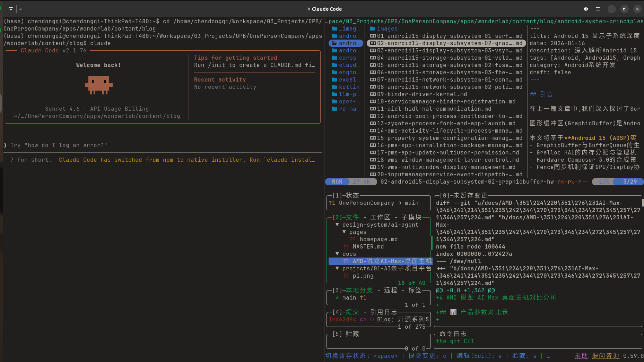Switch to the 工作区 tab

coord(380,217)
